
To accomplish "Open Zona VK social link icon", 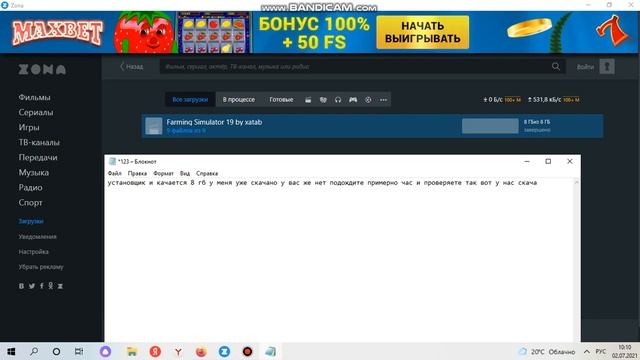I will click(x=21, y=286).
